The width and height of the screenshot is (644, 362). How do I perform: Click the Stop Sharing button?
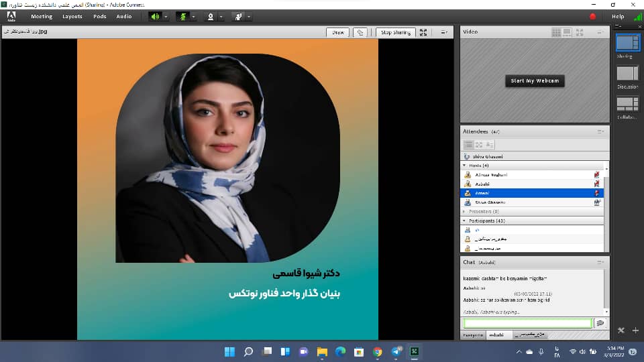coord(395,32)
